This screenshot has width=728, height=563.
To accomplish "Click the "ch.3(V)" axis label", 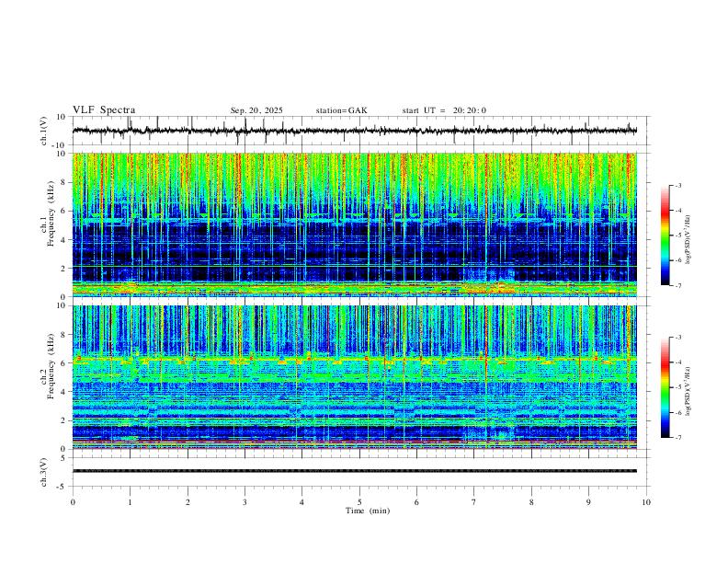I will tap(44, 472).
